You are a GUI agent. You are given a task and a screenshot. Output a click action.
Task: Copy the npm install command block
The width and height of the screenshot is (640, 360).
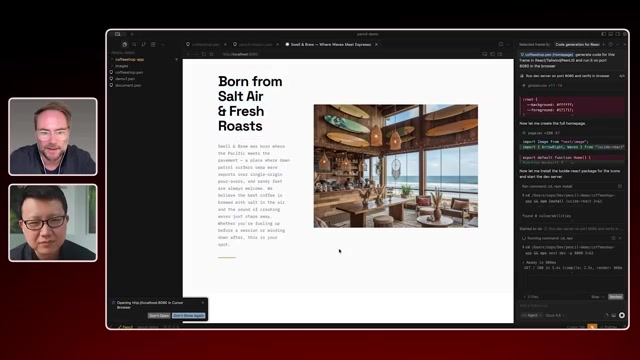pyautogui.click(x=620, y=187)
